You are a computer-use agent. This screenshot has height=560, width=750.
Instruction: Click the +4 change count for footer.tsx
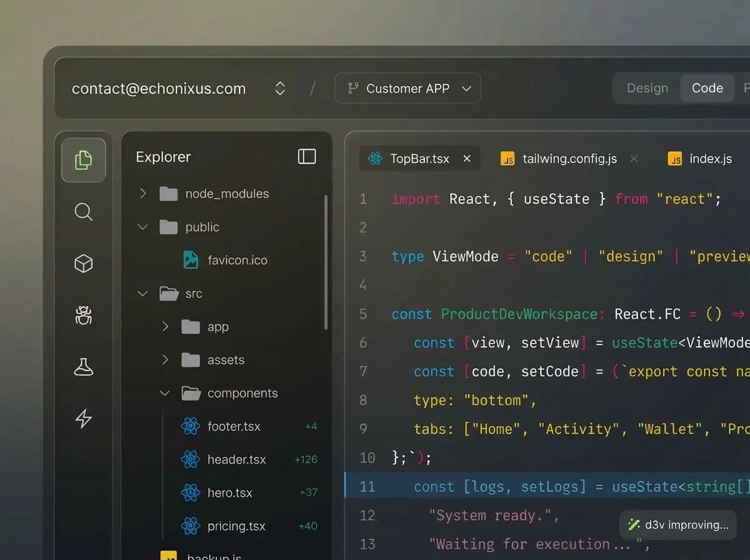(x=311, y=426)
